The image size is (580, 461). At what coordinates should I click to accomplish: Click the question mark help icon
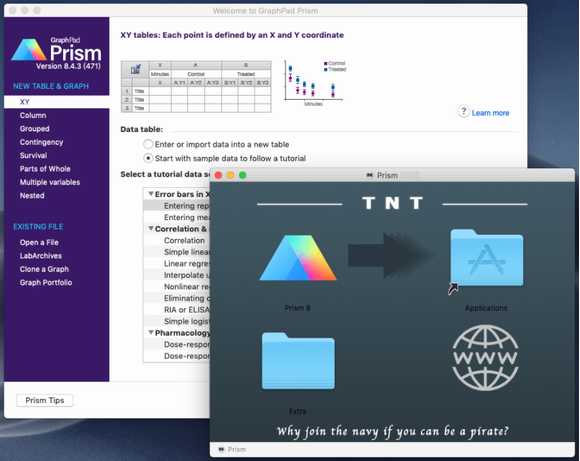[463, 111]
